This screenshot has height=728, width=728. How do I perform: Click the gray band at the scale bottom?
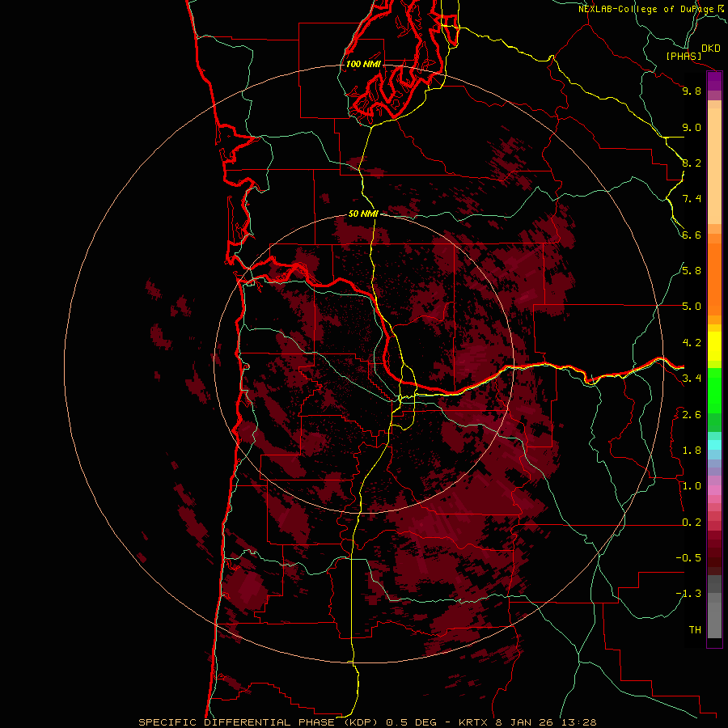714,616
